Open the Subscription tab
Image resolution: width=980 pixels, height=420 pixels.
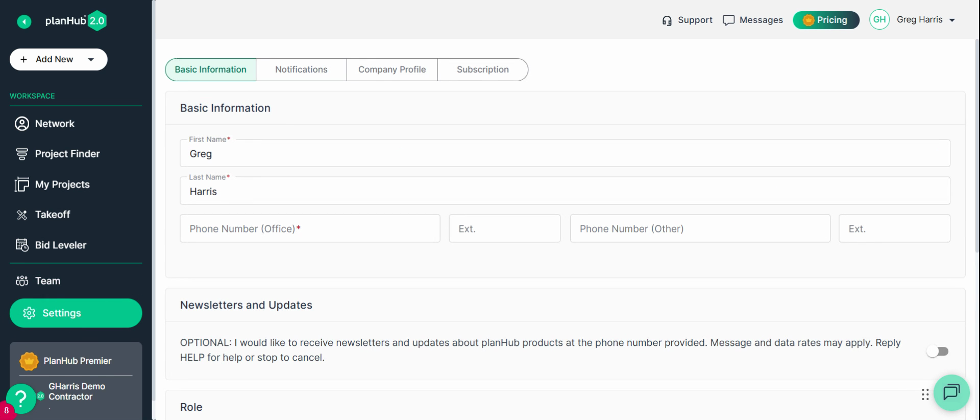click(483, 69)
